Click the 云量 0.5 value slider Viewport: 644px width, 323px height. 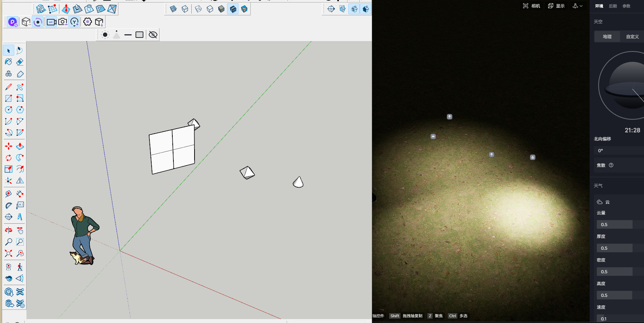614,224
